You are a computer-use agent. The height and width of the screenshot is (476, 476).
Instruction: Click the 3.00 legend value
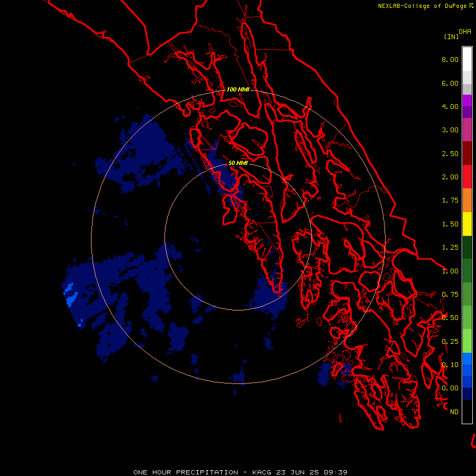[x=450, y=130]
